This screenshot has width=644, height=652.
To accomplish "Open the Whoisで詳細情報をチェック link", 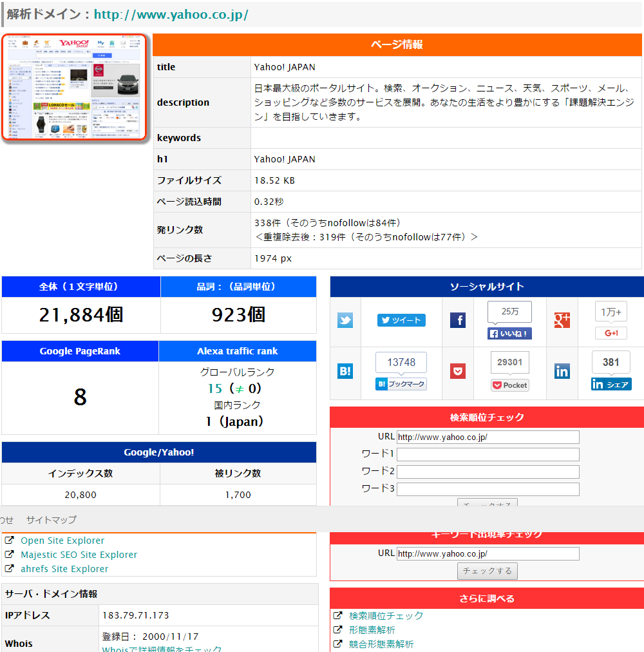I will (x=162, y=649).
